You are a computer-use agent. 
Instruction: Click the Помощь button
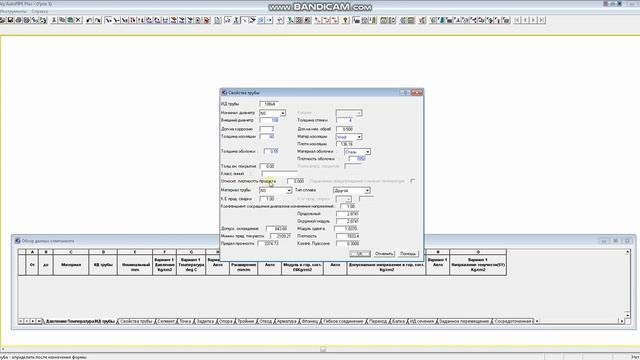point(408,254)
